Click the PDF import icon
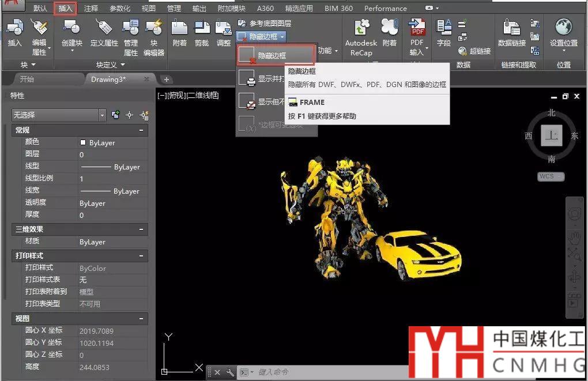The image size is (588, 381). click(x=416, y=28)
